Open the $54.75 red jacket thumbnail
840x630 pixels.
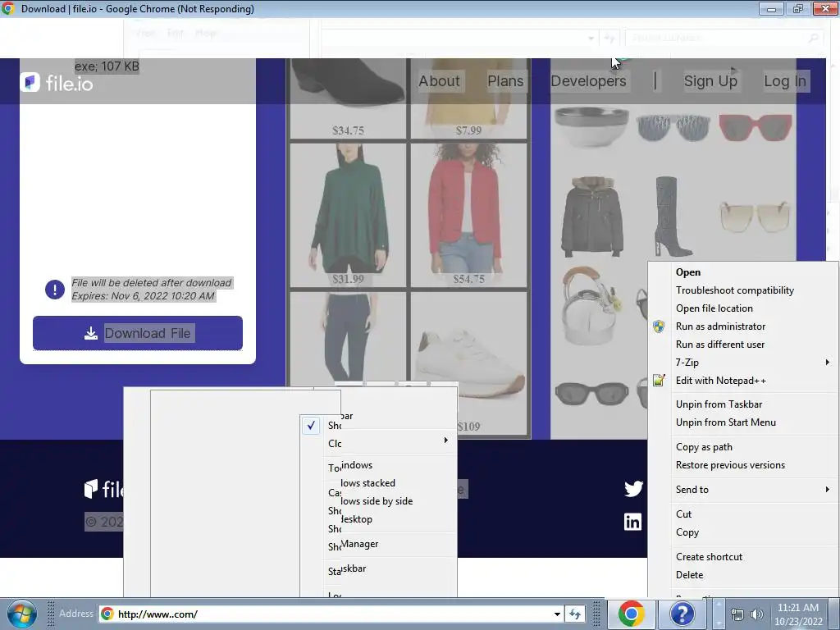(x=468, y=216)
